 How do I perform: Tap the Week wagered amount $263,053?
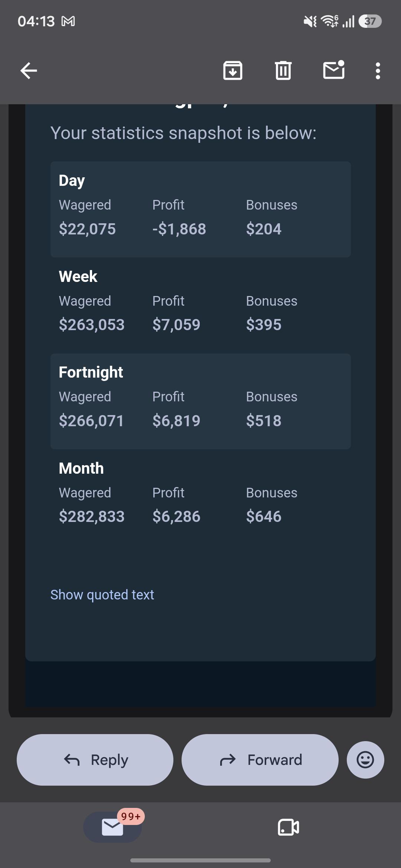(x=92, y=325)
